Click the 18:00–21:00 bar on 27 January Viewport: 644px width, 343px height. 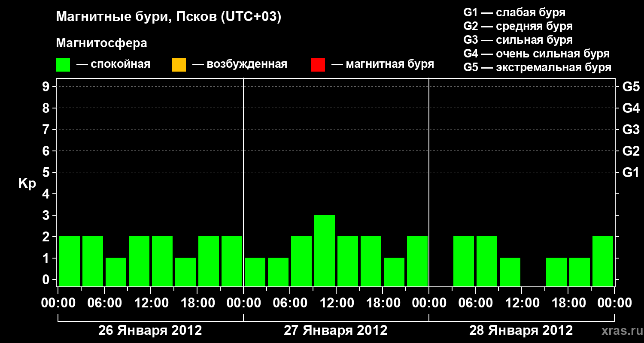tap(394, 272)
